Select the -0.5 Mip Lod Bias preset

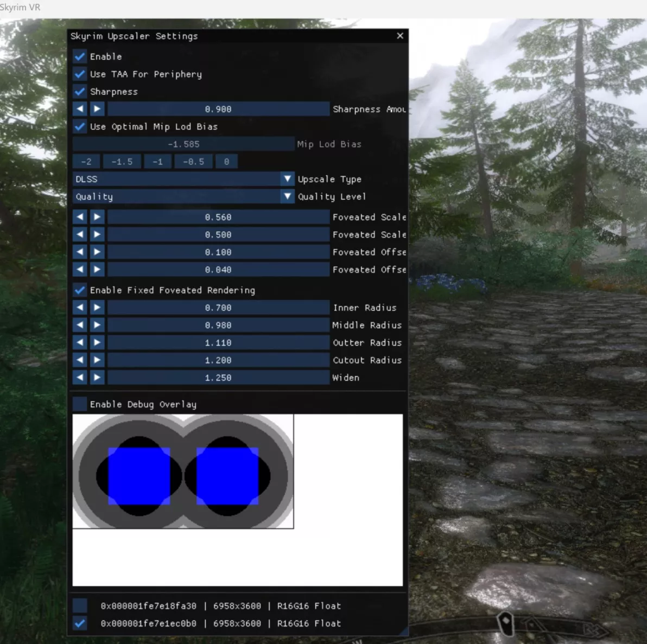[x=194, y=162]
